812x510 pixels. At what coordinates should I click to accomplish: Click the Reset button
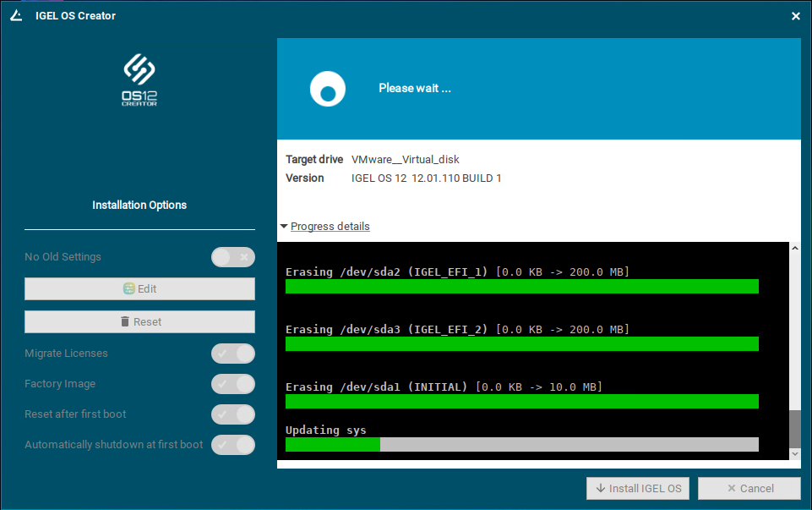(x=139, y=321)
